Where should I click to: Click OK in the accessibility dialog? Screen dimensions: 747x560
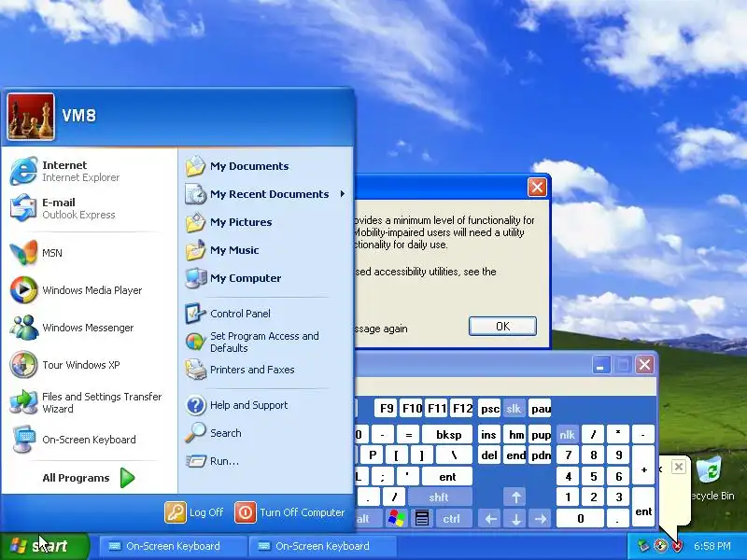[x=502, y=326]
